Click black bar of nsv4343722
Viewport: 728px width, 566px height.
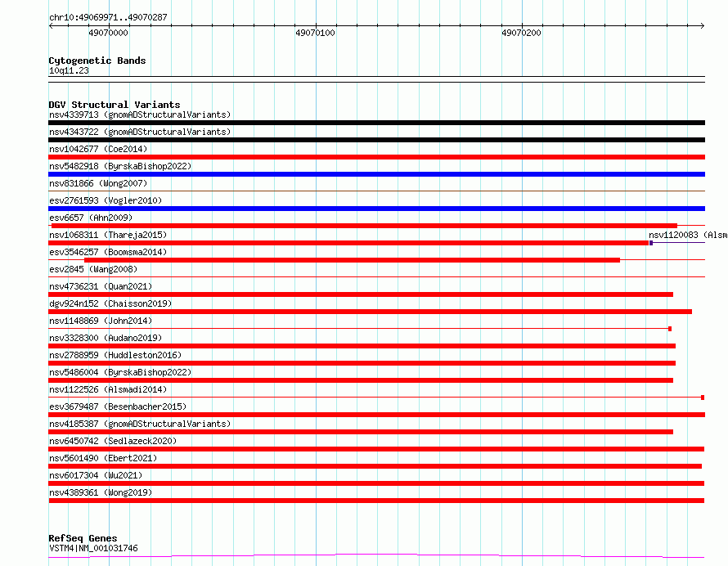pyautogui.click(x=376, y=140)
